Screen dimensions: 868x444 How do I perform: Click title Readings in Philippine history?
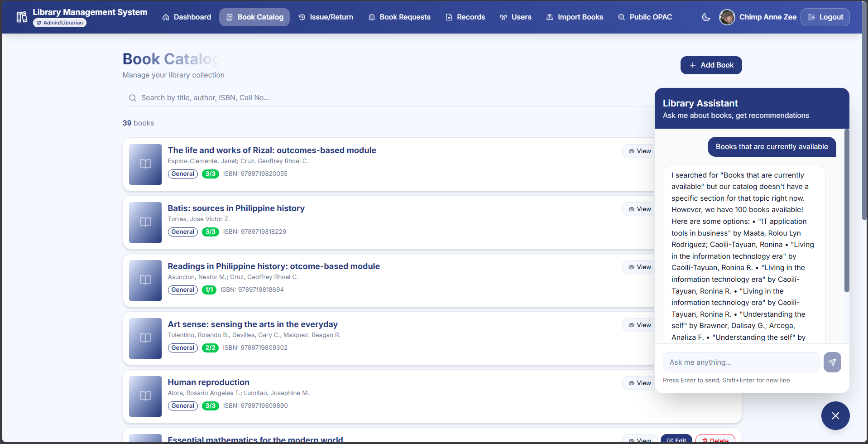click(x=273, y=266)
